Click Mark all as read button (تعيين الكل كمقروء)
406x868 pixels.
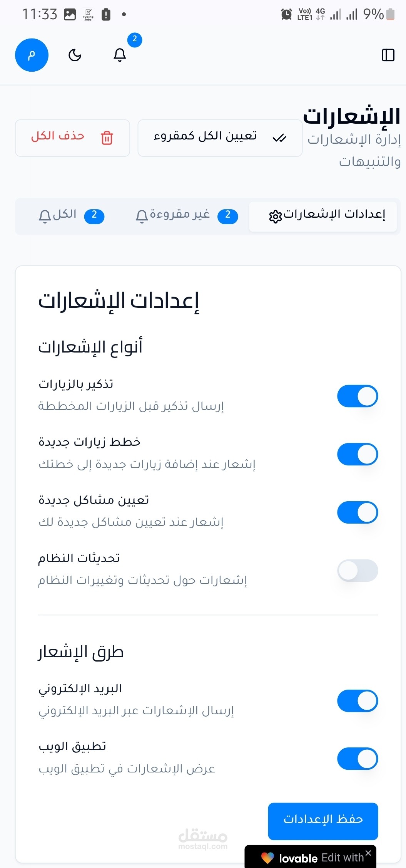[x=220, y=138]
